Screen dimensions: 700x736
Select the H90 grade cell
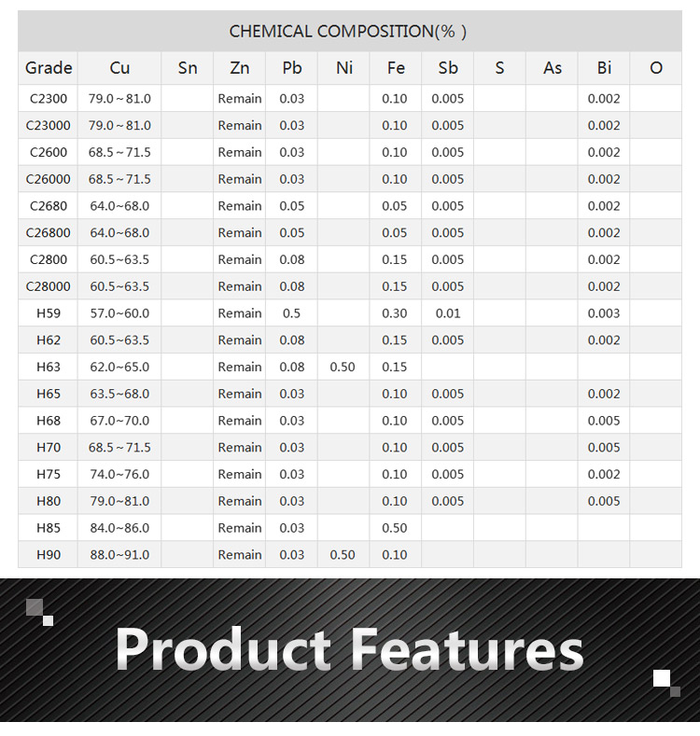(49, 555)
